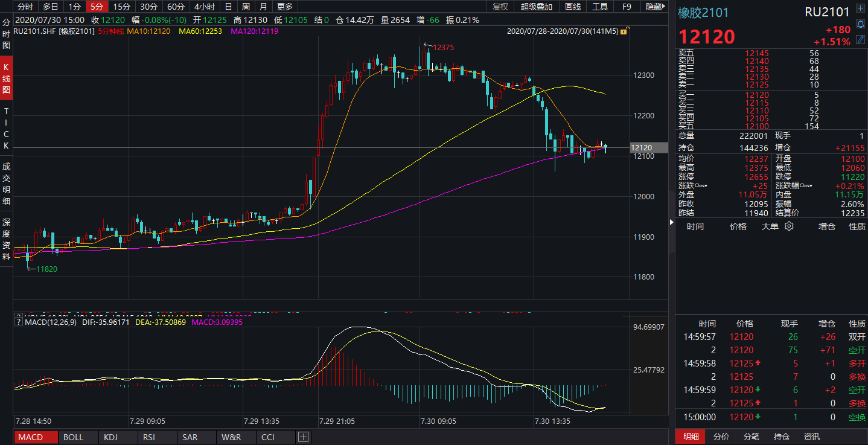The height and width of the screenshot is (445, 868).
Task: Open MACD help question-mark icon
Action: pyautogui.click(x=18, y=322)
